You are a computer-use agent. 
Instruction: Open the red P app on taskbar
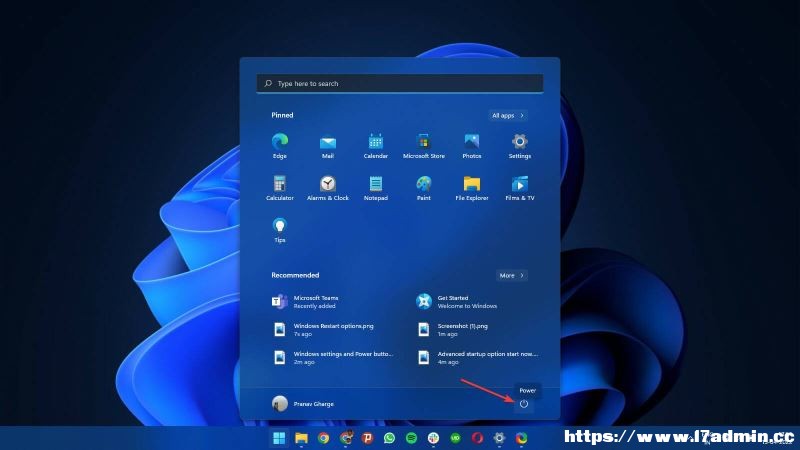(367, 438)
